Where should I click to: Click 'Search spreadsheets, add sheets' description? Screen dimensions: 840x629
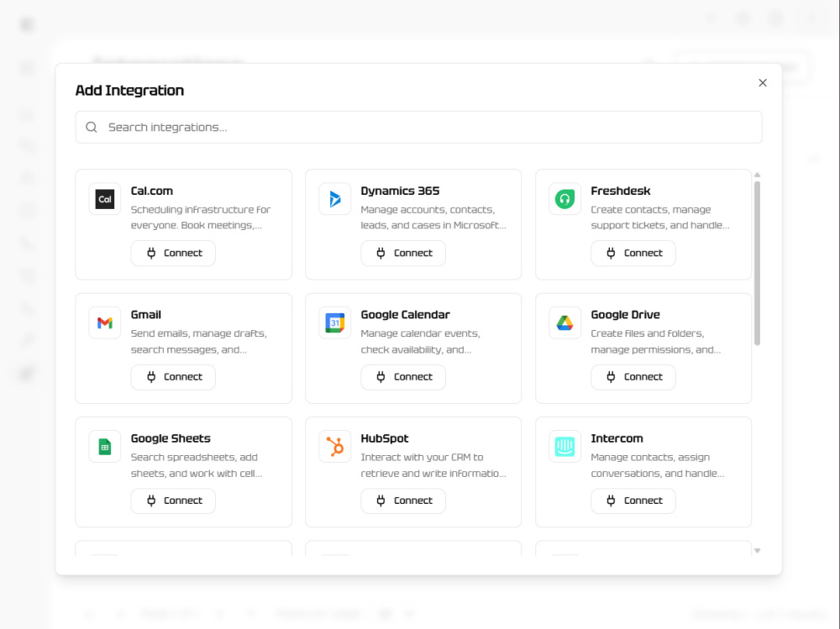tap(196, 465)
